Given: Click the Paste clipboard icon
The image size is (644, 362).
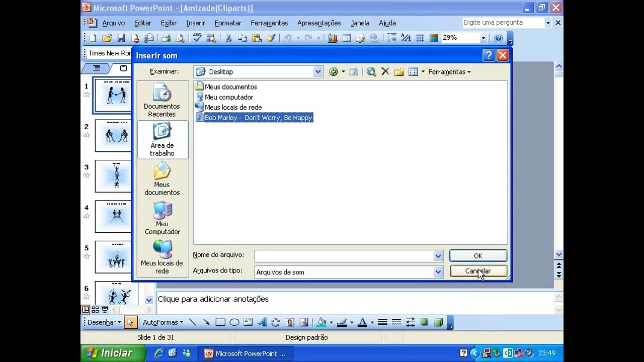Looking at the screenshot, I should coord(257,38).
